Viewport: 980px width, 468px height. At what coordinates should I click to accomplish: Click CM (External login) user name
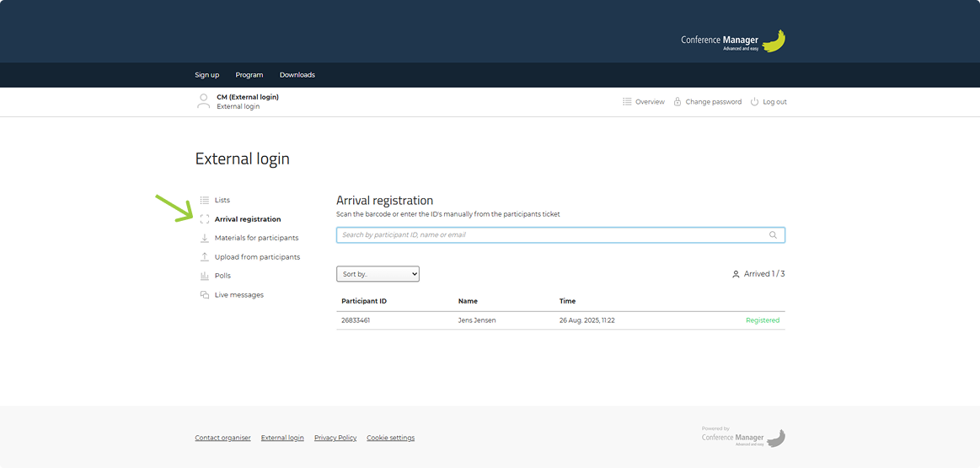coord(248,97)
